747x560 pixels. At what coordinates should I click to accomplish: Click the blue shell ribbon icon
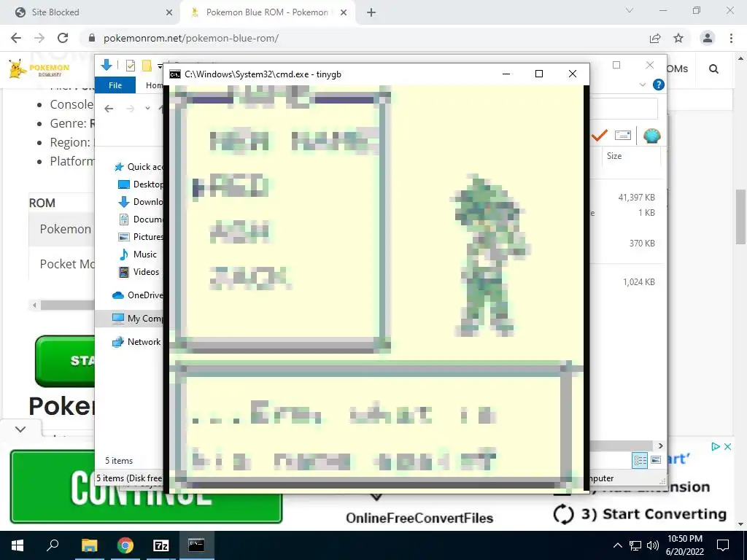[651, 136]
